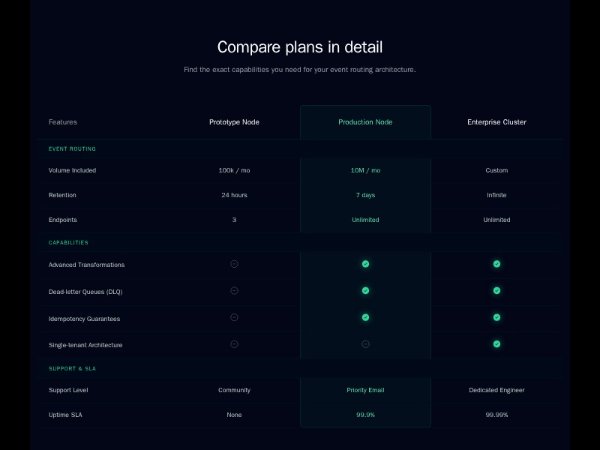Click the Capabilities section label

pyautogui.click(x=69, y=242)
